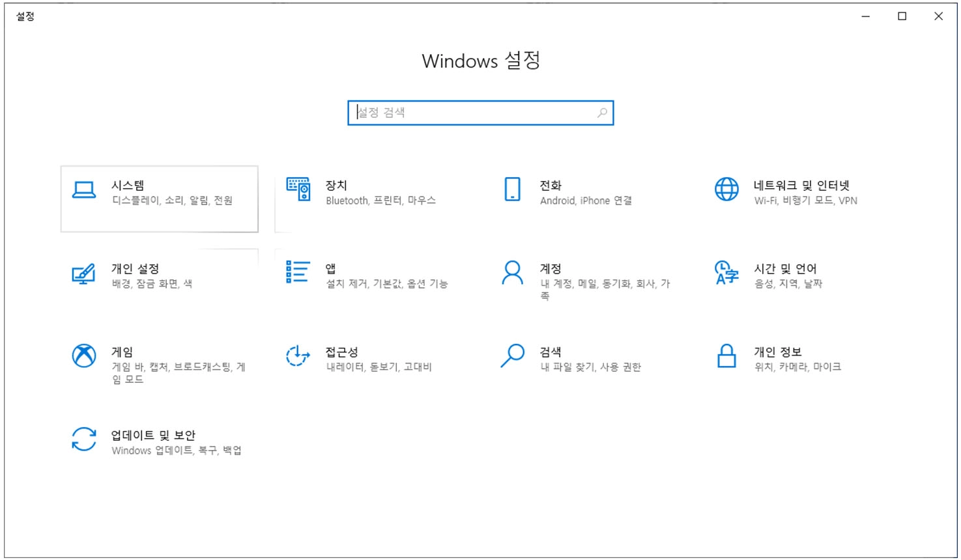Open 개인 정보 via the padlock icon
This screenshot has width=961, height=560.
pyautogui.click(x=726, y=357)
